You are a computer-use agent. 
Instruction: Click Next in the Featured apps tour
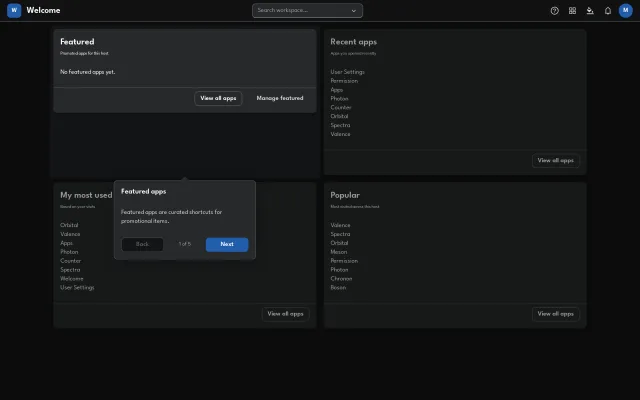(227, 244)
